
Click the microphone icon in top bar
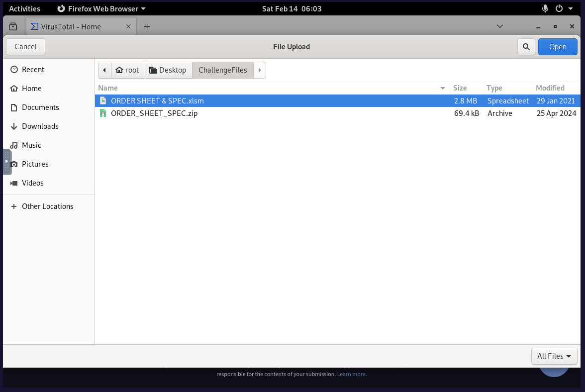point(545,8)
